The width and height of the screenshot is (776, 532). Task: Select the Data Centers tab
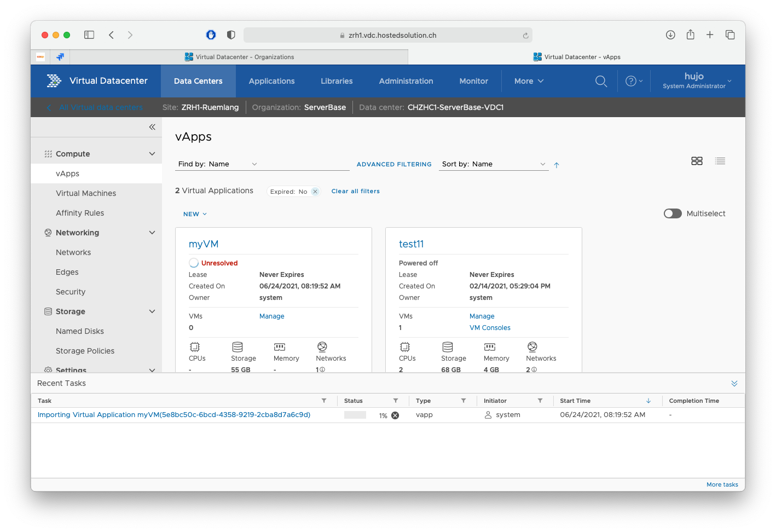198,81
